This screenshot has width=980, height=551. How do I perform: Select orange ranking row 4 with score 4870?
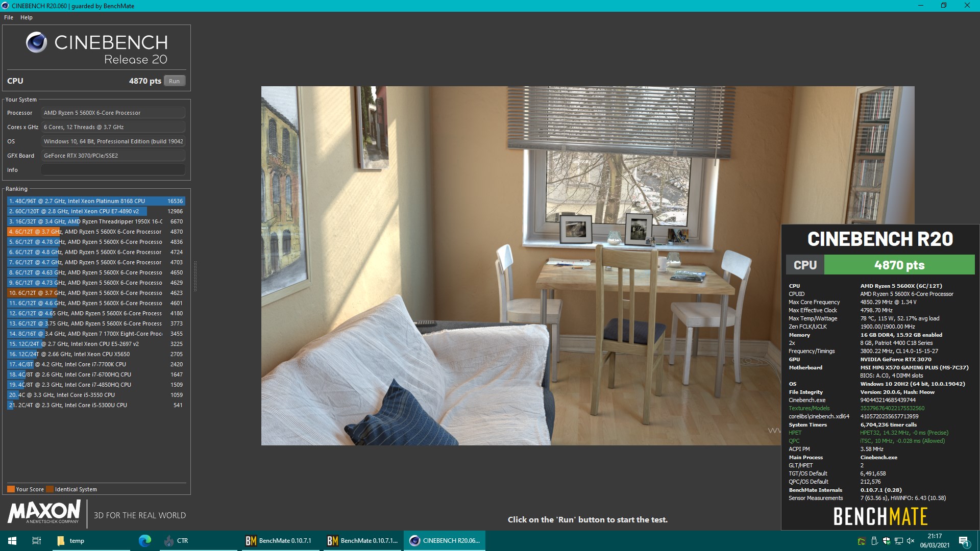96,232
